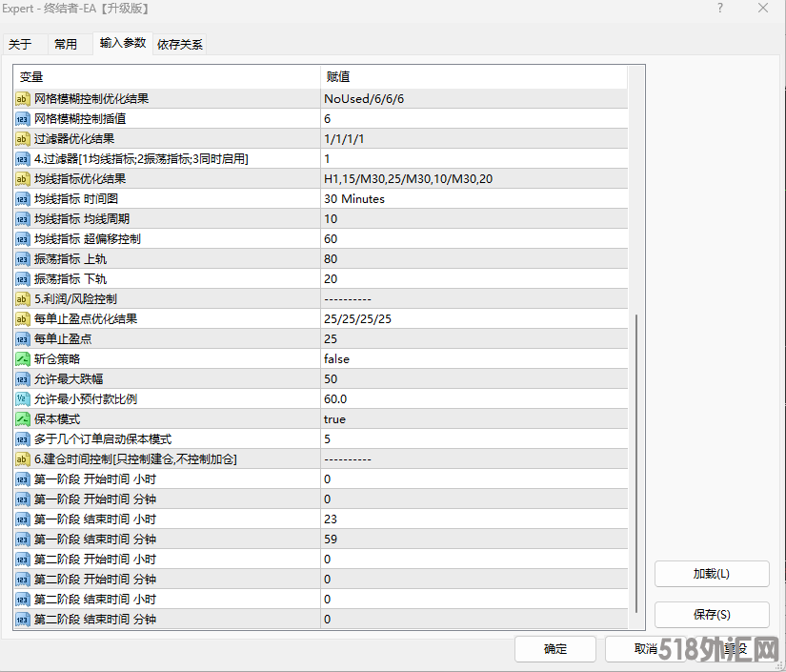Select the row label 4.过滤器[1均线指标;2振荡指标;3同时启用]
Viewport: 786px width, 672px height.
coord(141,159)
